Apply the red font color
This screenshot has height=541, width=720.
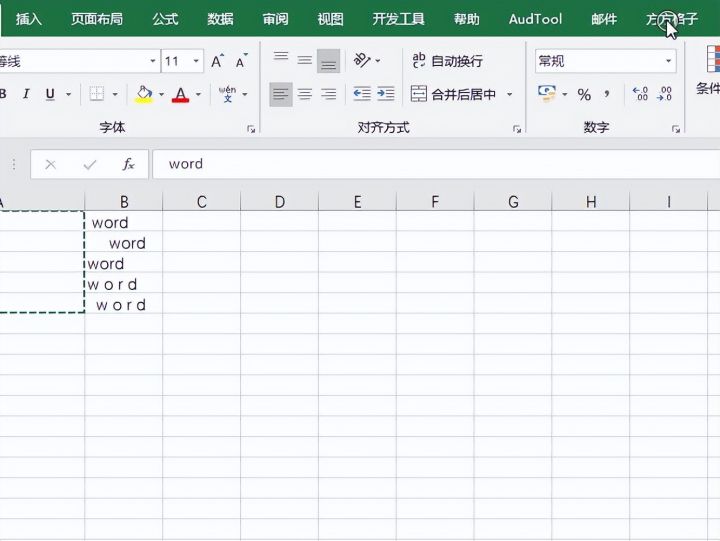click(x=180, y=95)
